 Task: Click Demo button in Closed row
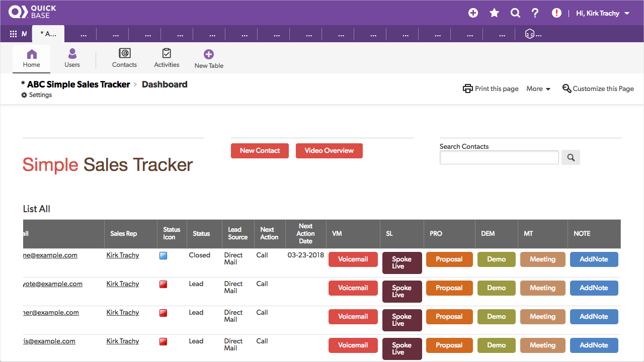(496, 259)
